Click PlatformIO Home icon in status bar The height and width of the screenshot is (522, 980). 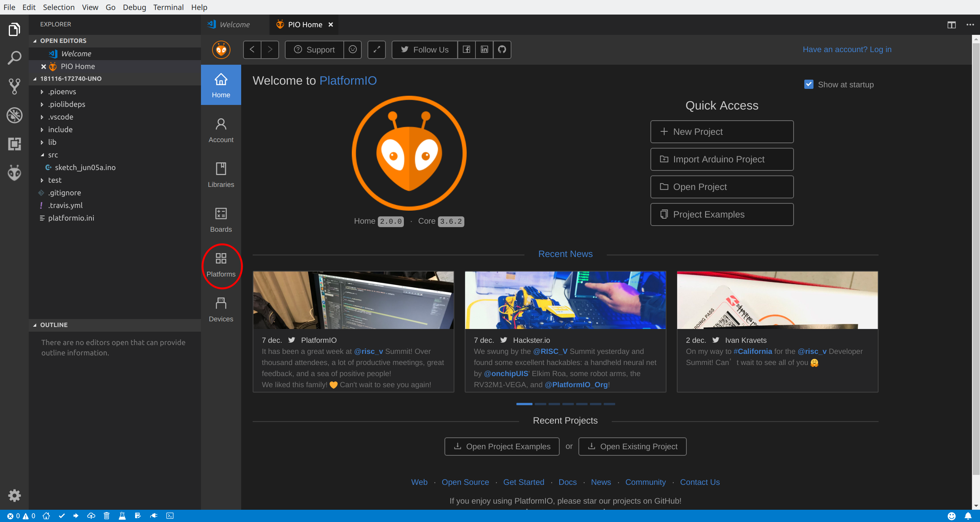tap(46, 516)
